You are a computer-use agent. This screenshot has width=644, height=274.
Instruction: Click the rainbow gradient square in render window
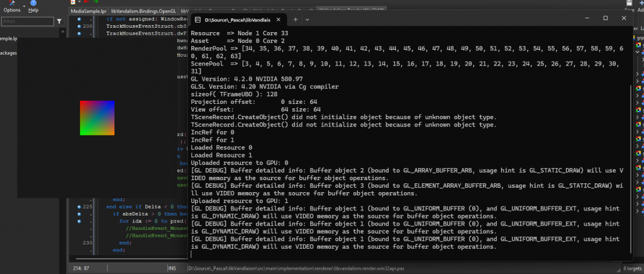(x=96, y=118)
